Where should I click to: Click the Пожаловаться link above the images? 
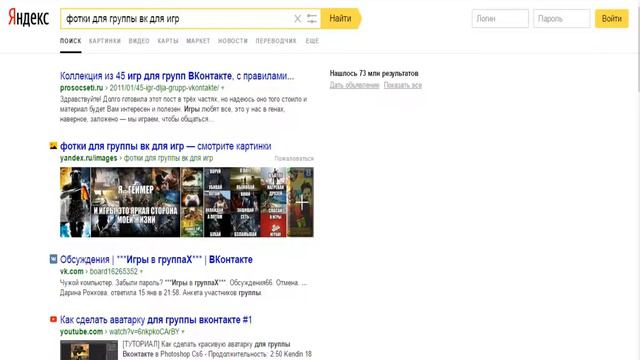click(294, 158)
